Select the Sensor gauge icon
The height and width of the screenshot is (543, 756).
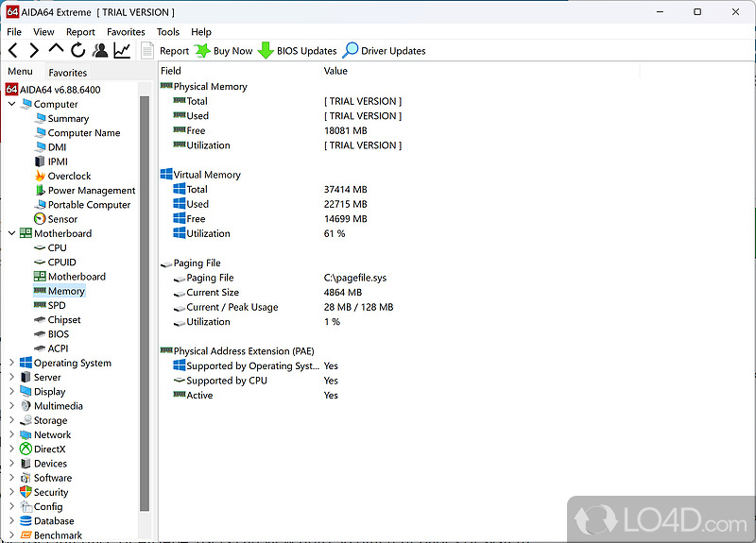pos(40,219)
